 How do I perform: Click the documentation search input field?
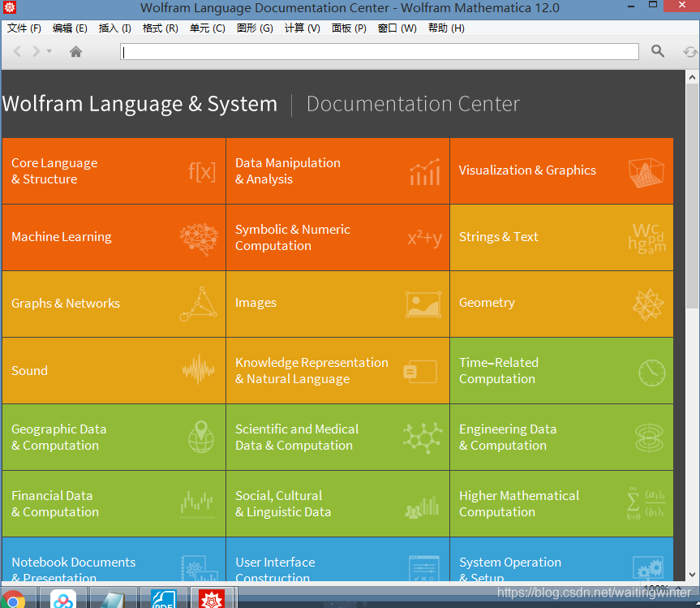(380, 51)
